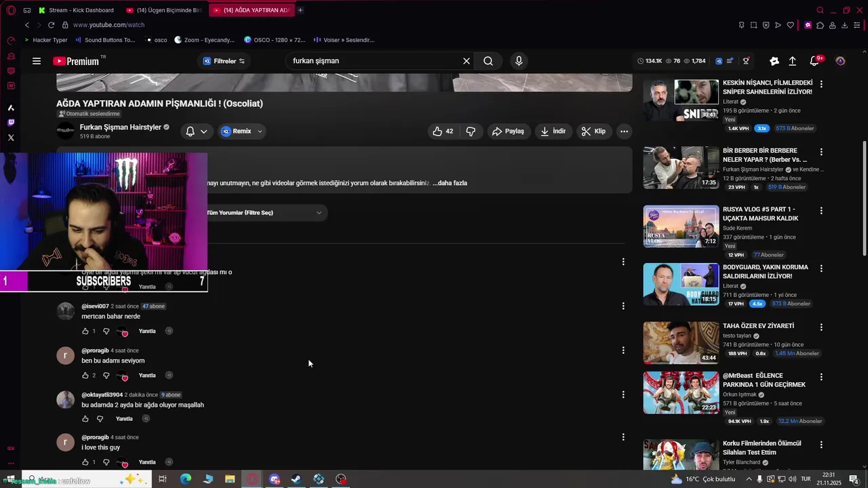The width and height of the screenshot is (868, 488).
Task: Open 'Tüm Yorumlar (Filtre Seç)' dropdown
Action: pos(264,213)
